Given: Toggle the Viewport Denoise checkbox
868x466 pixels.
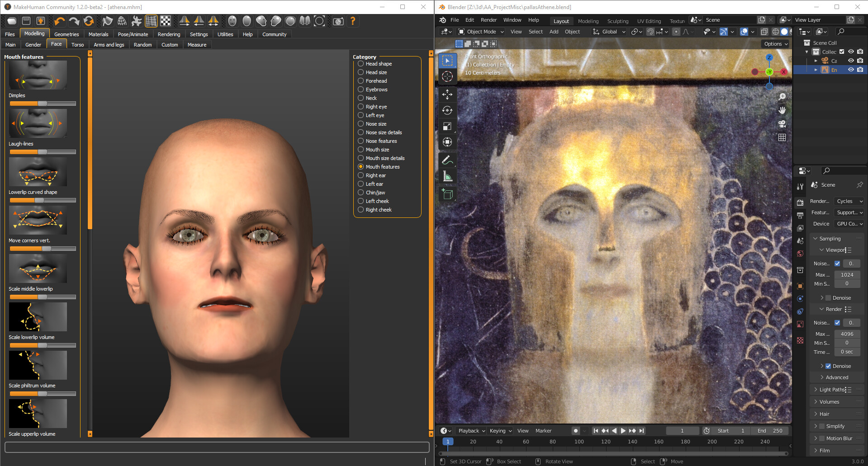Looking at the screenshot, I should (828, 298).
